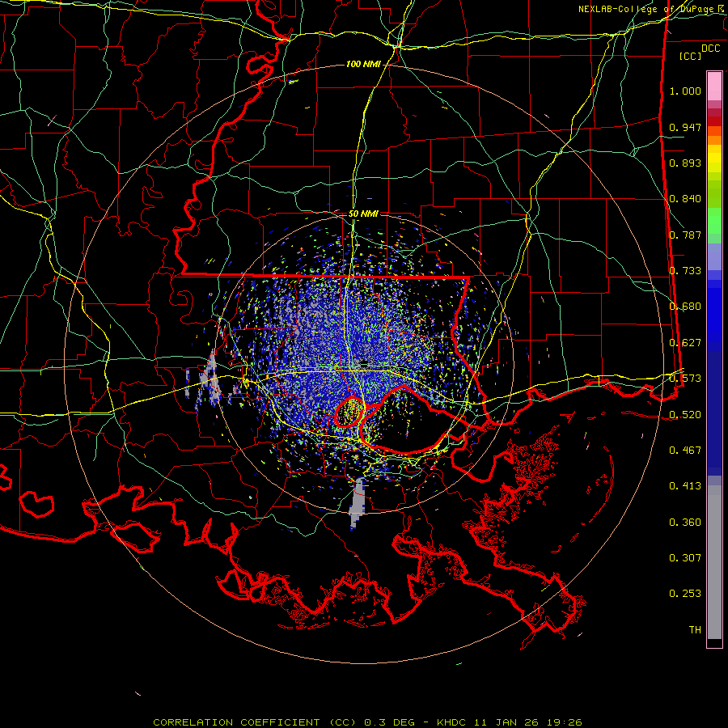The width and height of the screenshot is (728, 728).
Task: Click the 0.840 color scale value
Action: point(685,199)
